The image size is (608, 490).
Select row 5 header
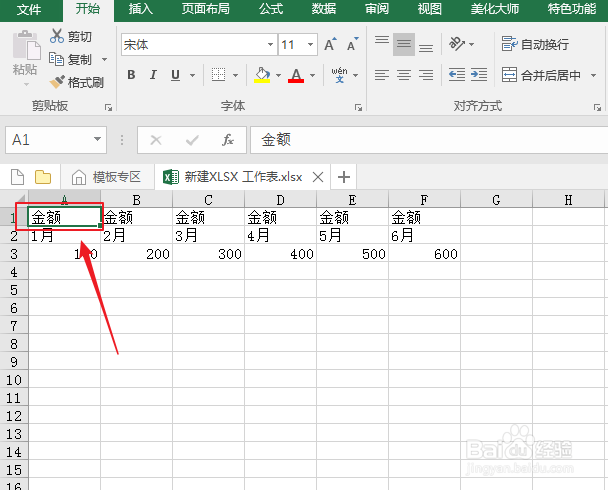point(14,290)
